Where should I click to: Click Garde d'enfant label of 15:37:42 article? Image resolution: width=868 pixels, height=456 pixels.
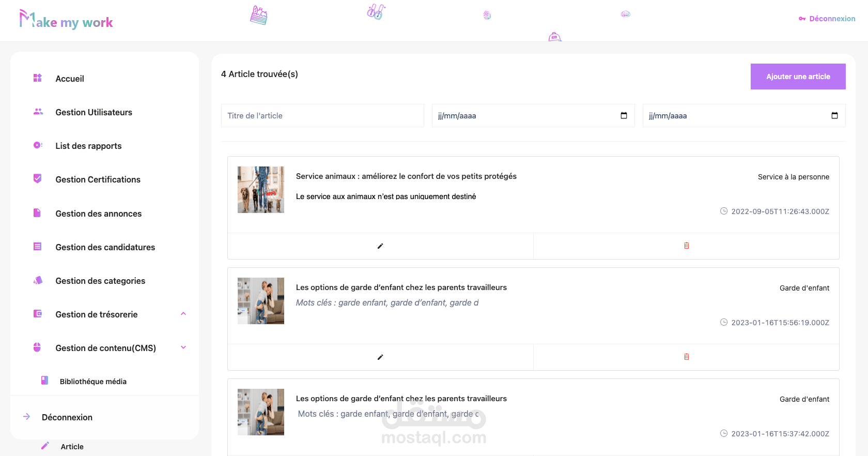coord(804,399)
